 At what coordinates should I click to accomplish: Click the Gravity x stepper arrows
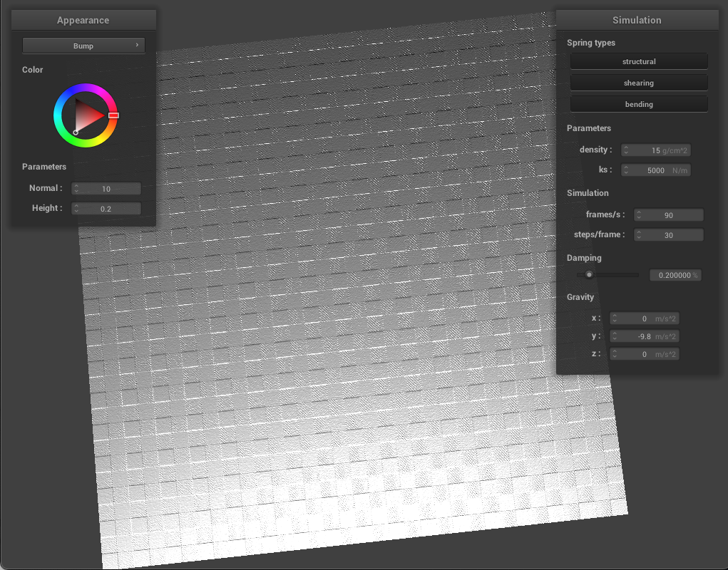pos(615,318)
